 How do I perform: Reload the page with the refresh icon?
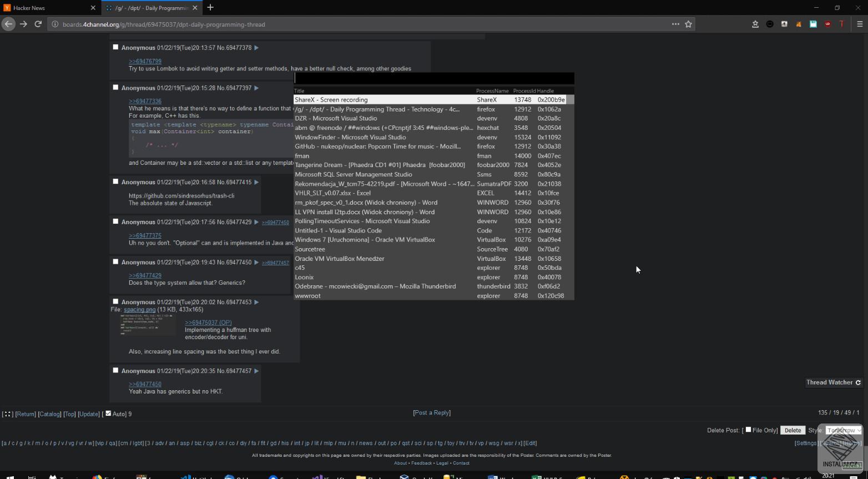38,24
